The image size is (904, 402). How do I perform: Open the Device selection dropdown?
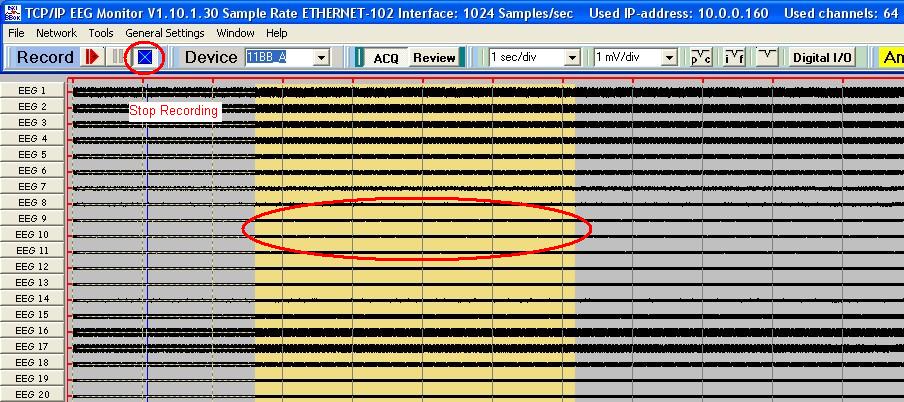click(x=321, y=58)
